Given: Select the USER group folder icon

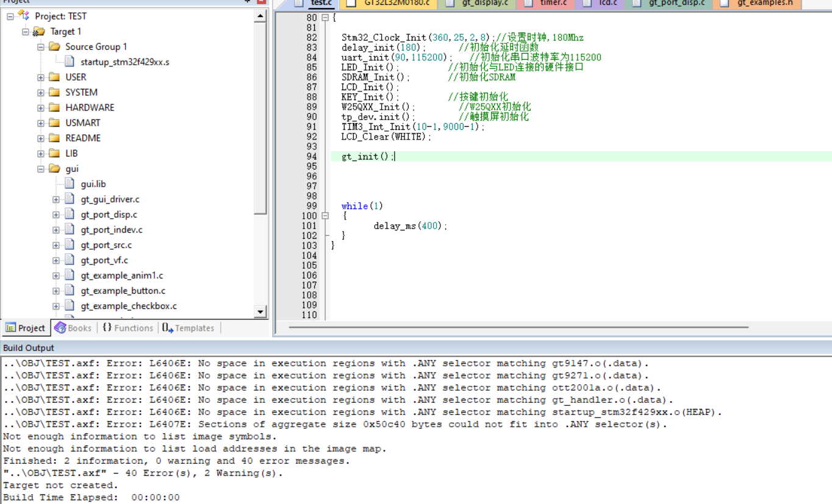Looking at the screenshot, I should coord(54,77).
